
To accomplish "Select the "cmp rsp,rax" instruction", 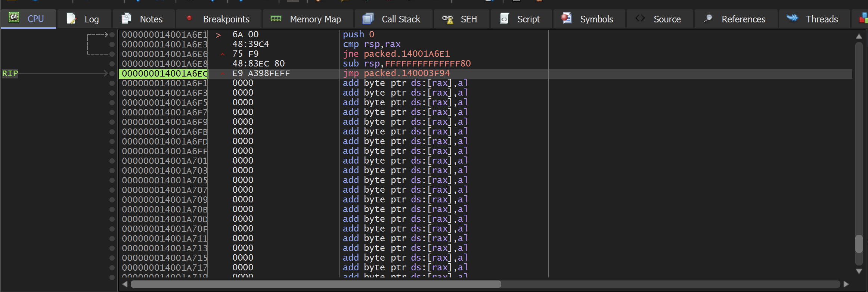I will click(372, 44).
